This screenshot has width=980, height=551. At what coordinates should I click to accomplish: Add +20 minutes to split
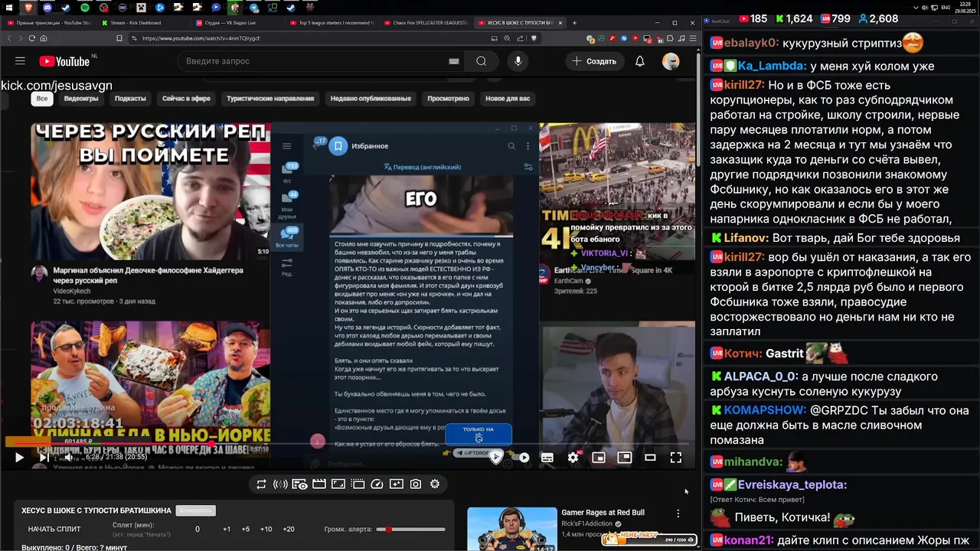click(289, 530)
